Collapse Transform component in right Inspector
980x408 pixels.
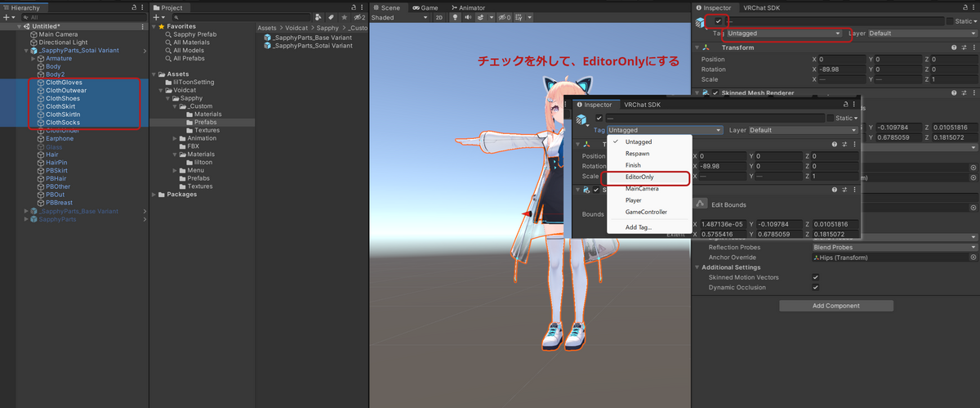click(697, 47)
